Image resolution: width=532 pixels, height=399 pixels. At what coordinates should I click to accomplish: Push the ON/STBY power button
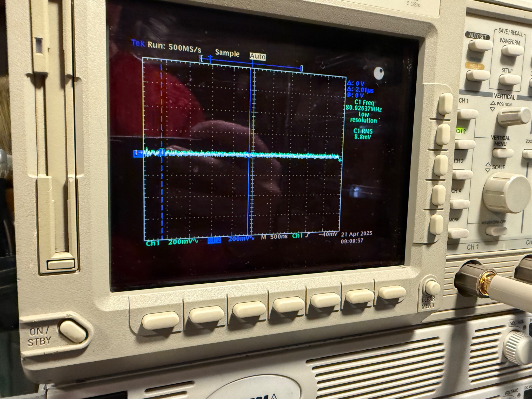(x=73, y=331)
